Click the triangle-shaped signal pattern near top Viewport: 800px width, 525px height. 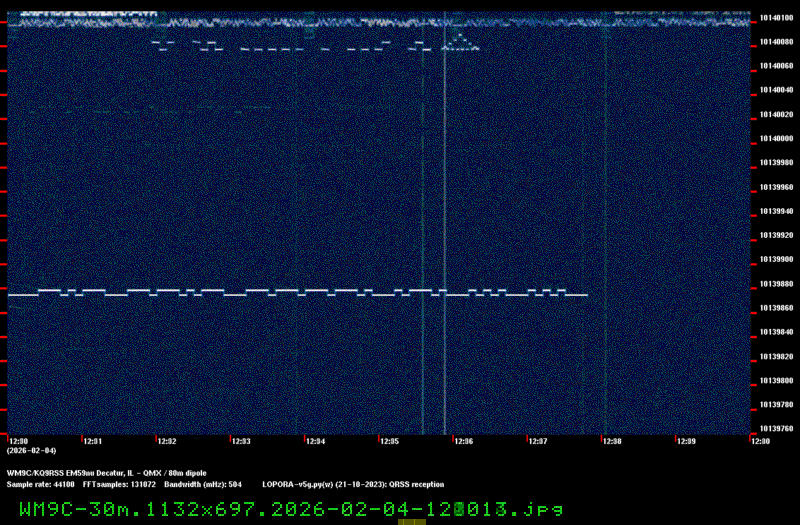tap(461, 41)
